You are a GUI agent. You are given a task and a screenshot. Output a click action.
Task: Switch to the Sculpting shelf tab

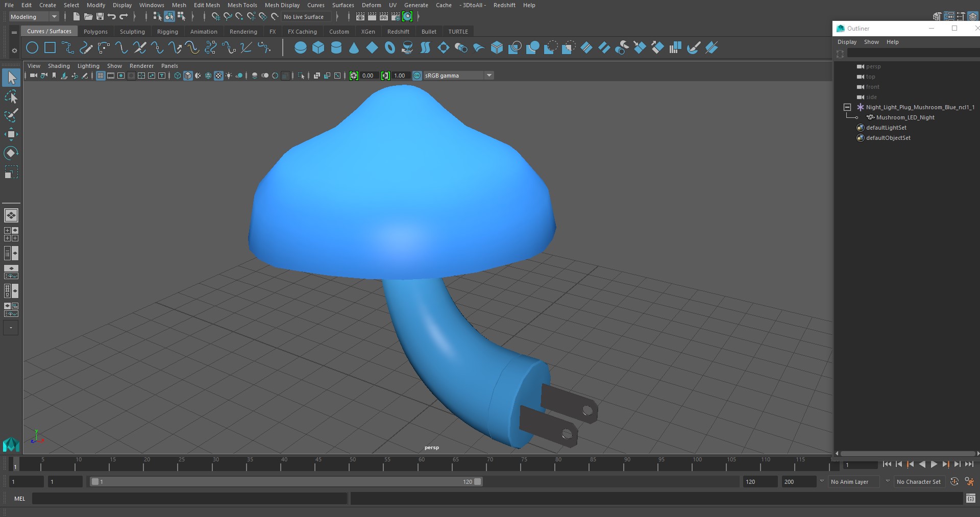[132, 32]
